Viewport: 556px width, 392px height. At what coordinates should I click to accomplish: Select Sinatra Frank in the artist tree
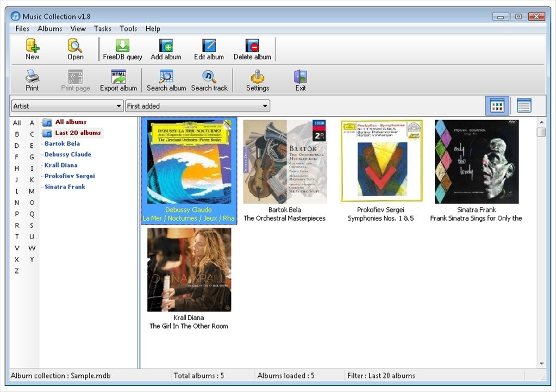[65, 186]
